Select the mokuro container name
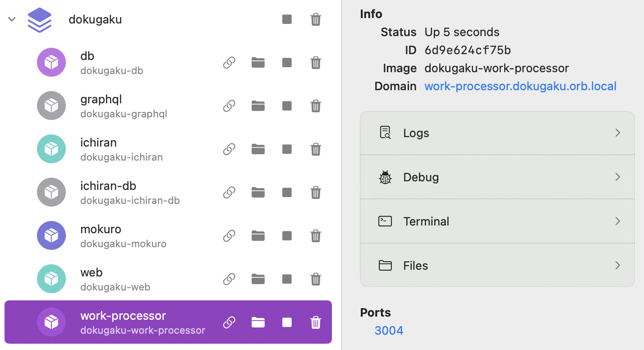 [101, 229]
